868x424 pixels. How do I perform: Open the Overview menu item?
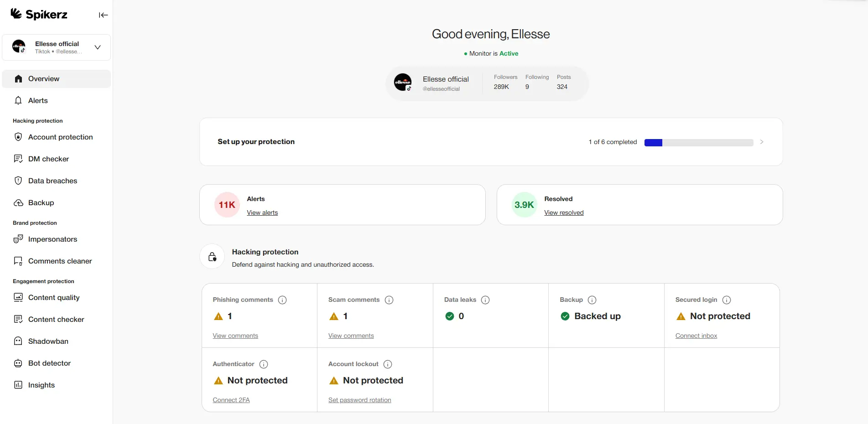pyautogui.click(x=57, y=79)
